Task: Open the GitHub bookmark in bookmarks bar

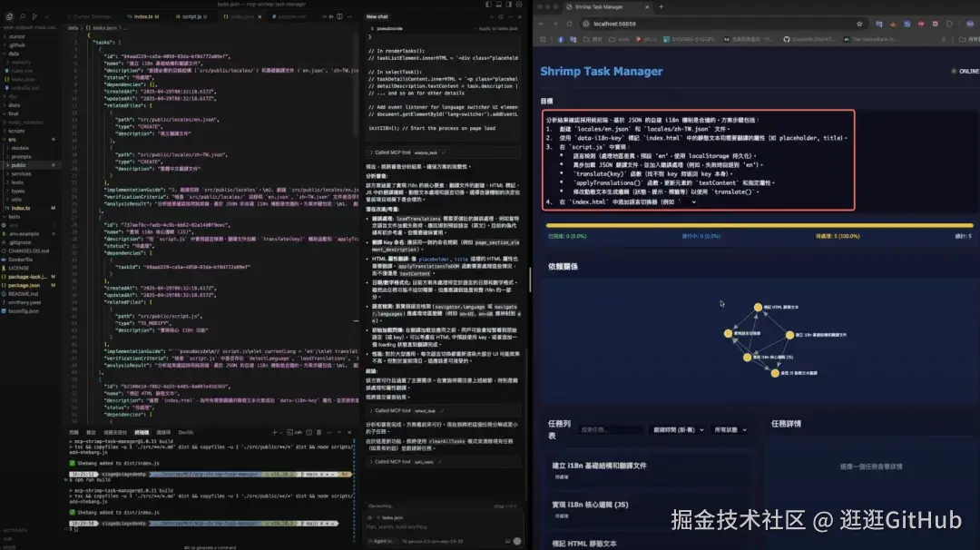Action: click(808, 39)
